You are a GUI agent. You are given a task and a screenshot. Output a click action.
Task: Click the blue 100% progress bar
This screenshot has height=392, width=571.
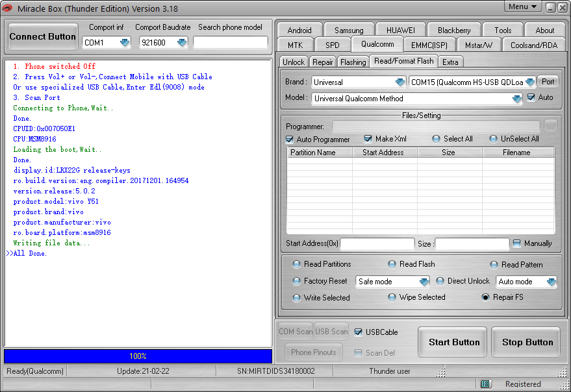tap(138, 356)
